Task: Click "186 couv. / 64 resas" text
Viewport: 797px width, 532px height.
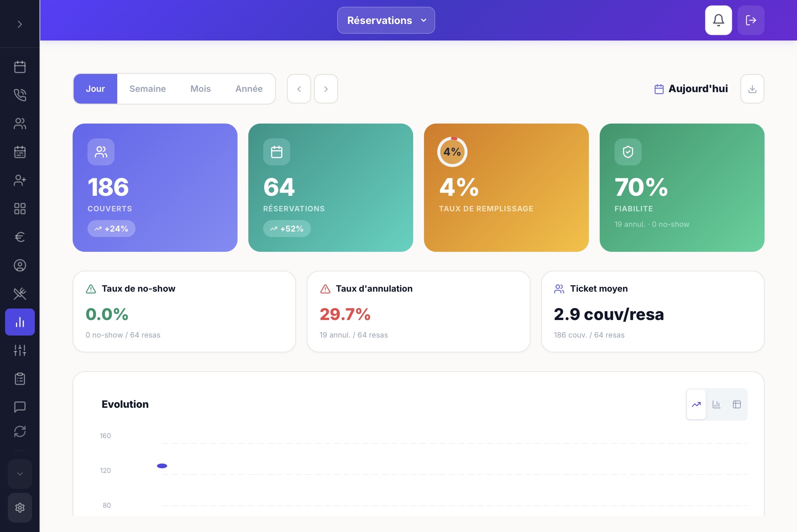Action: click(589, 335)
